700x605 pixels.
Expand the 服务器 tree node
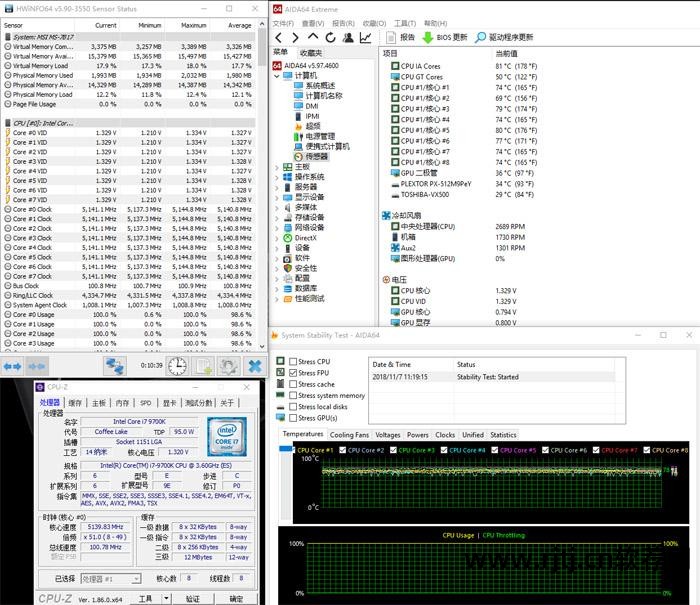[x=277, y=188]
